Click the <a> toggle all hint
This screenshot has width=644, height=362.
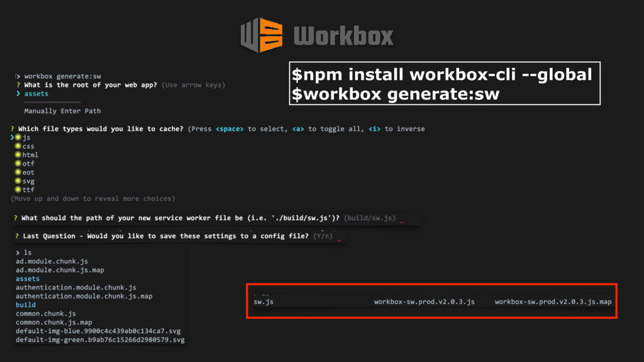coord(298,129)
